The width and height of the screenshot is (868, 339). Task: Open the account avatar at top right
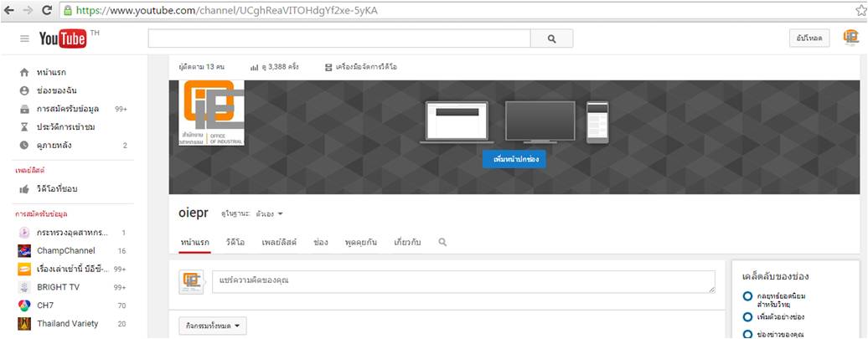850,37
